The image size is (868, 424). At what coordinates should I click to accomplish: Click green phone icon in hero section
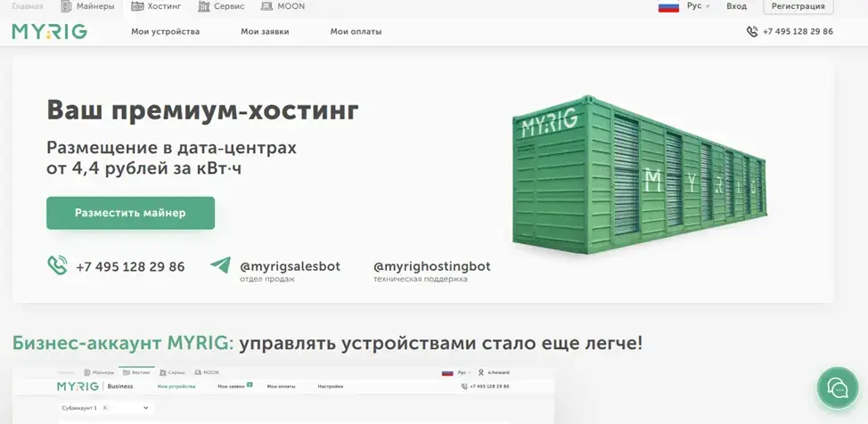[58, 265]
